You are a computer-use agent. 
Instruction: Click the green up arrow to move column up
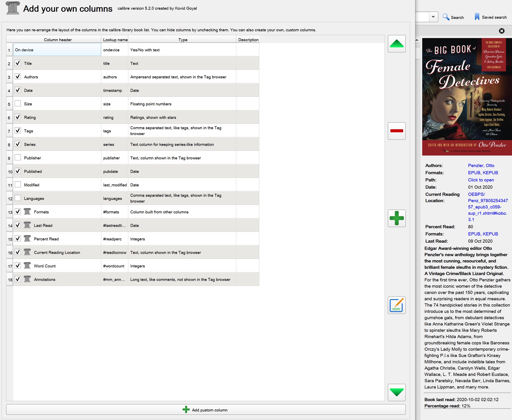[x=396, y=44]
